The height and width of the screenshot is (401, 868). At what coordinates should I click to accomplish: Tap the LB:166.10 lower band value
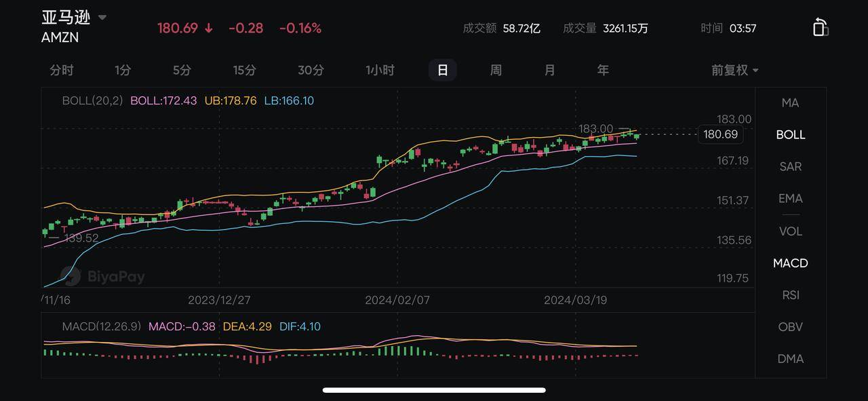coord(289,100)
